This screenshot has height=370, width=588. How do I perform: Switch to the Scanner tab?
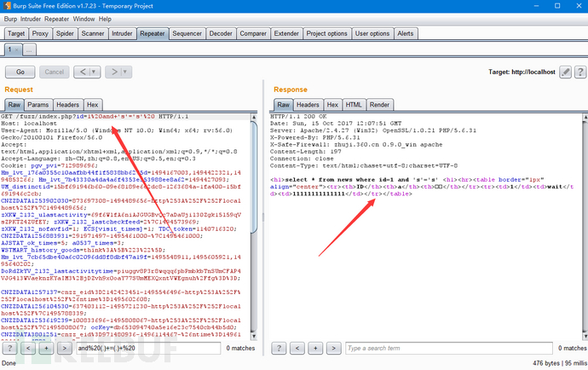point(93,33)
